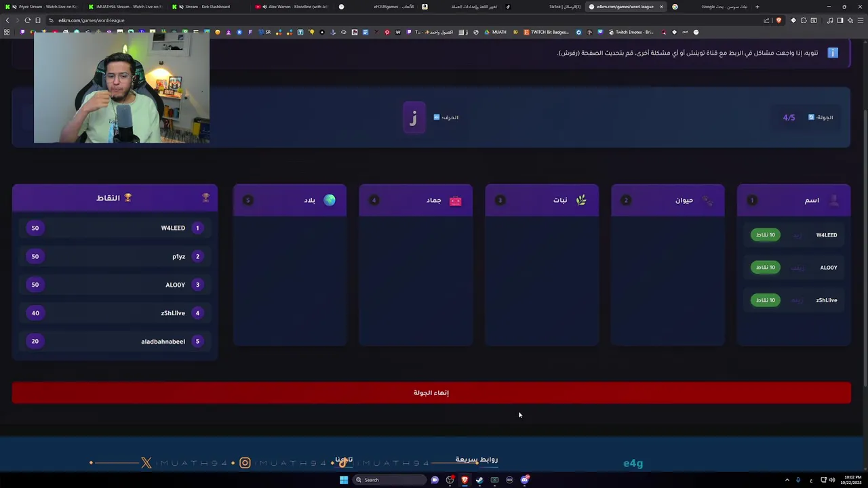Reload the page with the refresh icon
The height and width of the screenshot is (488, 868).
28,20
